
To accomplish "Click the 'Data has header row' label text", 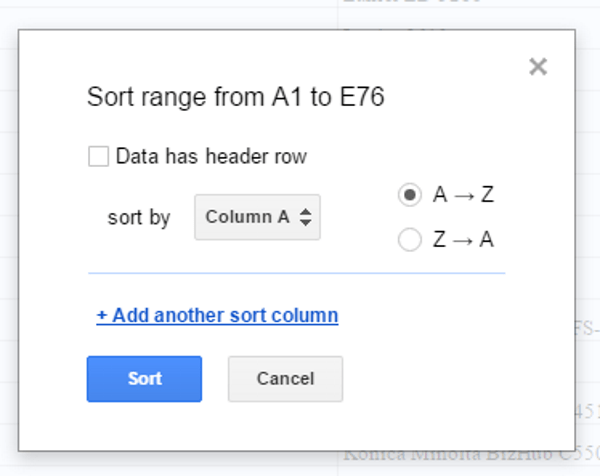I will 211,156.
